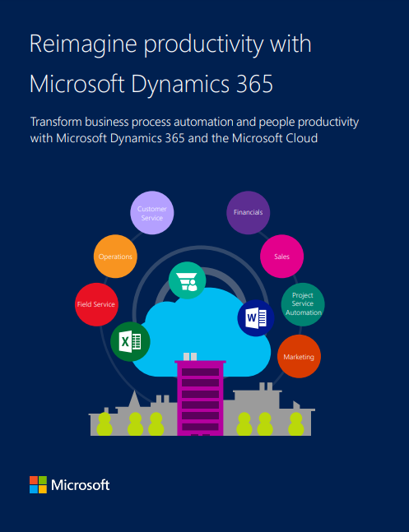Viewport: 409px width, 532px height.
Task: Click the title 'Reimagine productivity with'
Action: click(x=170, y=44)
